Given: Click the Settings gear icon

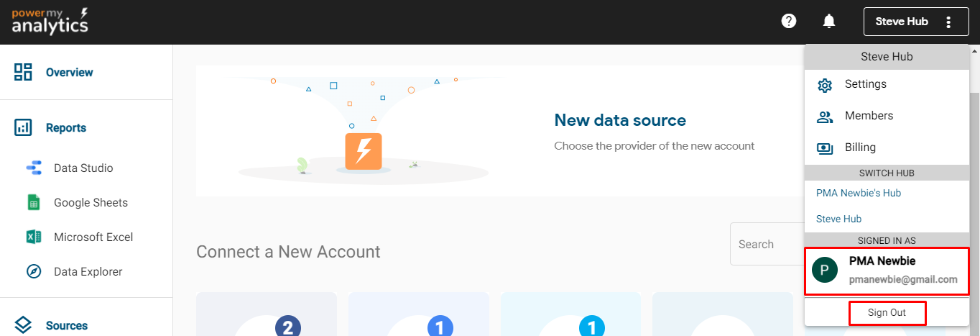Looking at the screenshot, I should pos(825,85).
